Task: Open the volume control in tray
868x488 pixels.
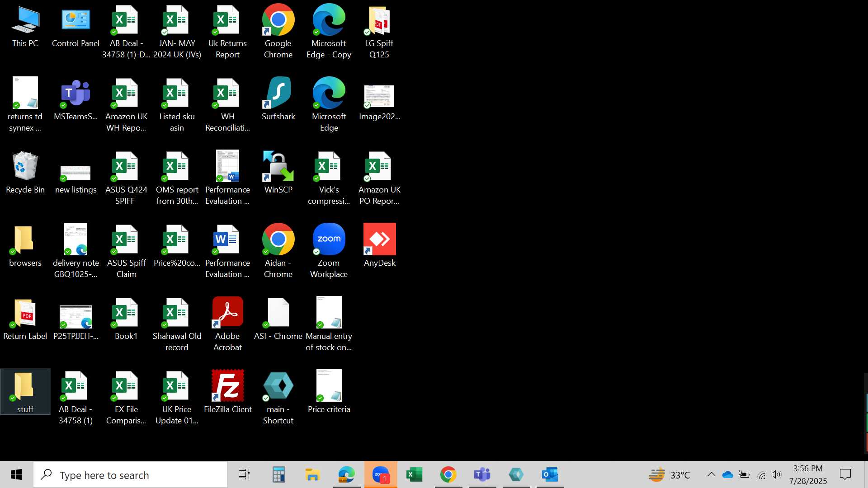Action: (776, 474)
